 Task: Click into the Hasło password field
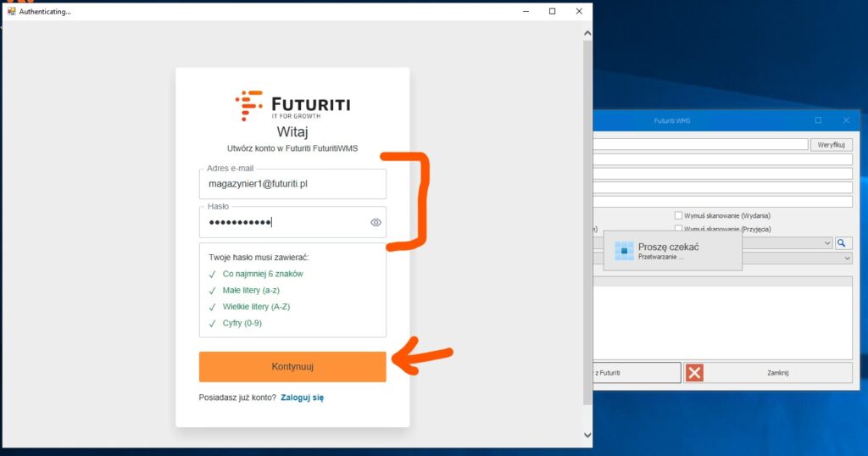coord(284,223)
